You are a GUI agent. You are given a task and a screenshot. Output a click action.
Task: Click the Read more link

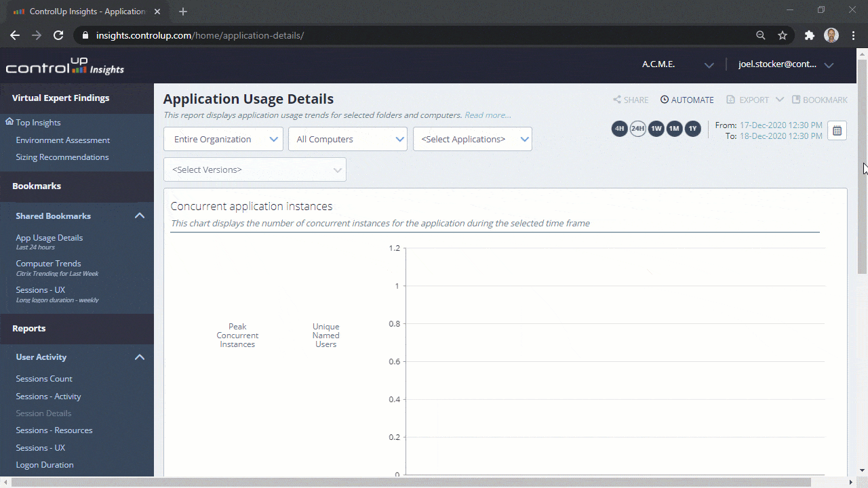488,115
